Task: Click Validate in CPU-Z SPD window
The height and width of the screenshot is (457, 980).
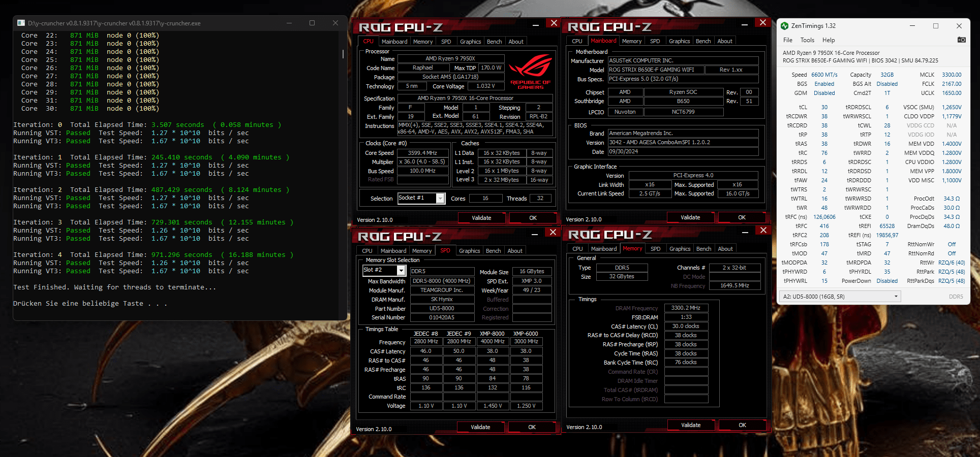Action: 480,427
